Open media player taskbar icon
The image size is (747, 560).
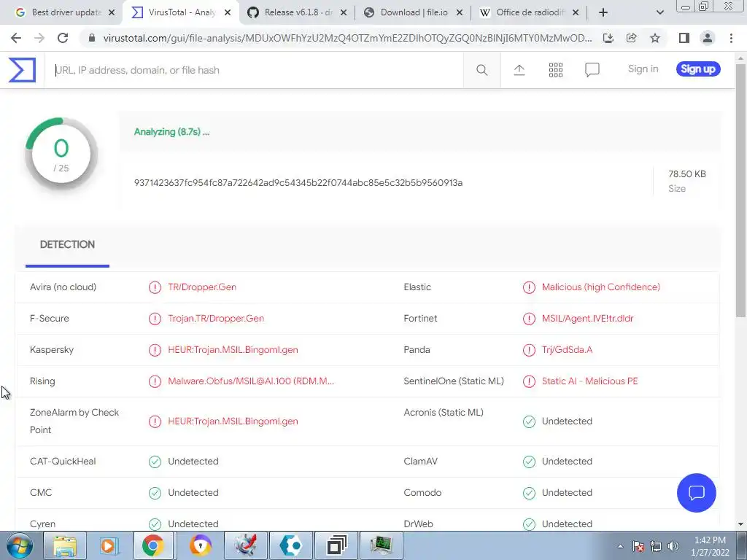(x=108, y=545)
